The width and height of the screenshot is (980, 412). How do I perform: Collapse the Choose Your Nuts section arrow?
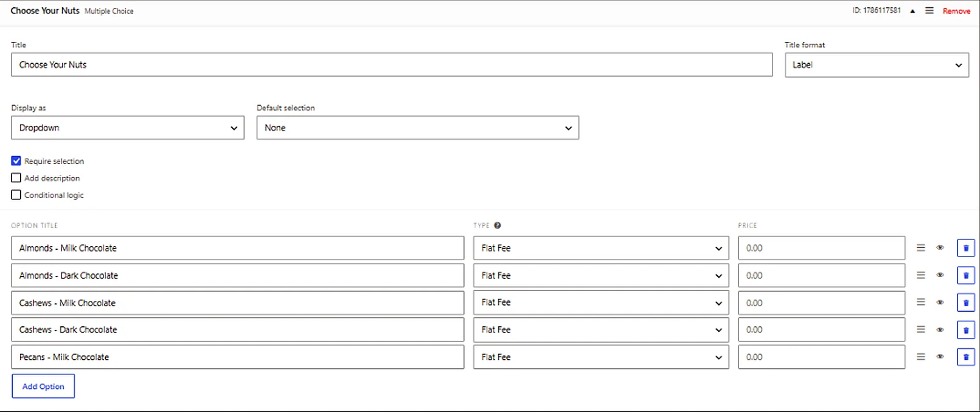coord(912,11)
